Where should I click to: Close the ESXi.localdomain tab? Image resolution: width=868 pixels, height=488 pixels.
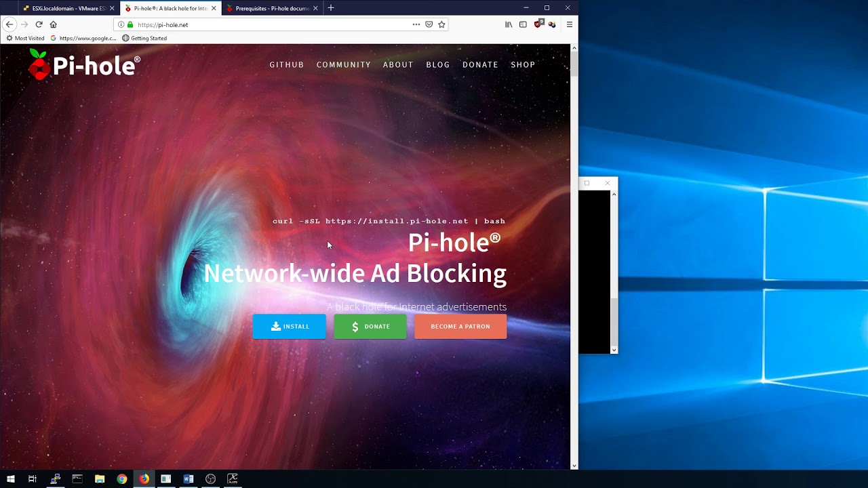113,8
